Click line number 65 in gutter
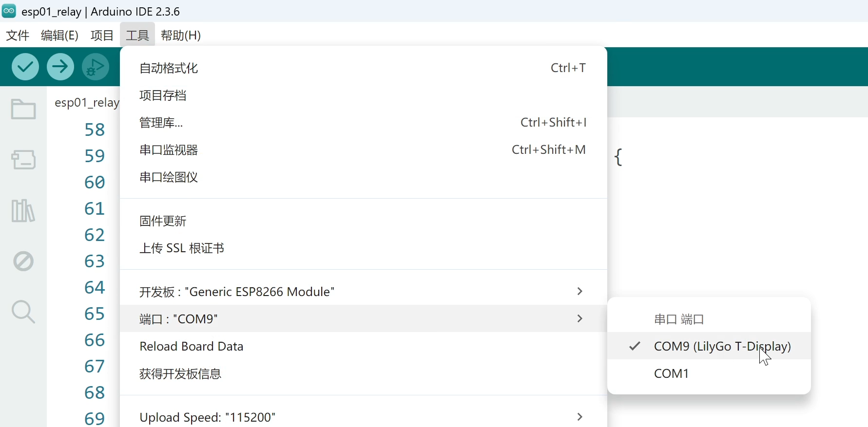The image size is (868, 427). 95,314
